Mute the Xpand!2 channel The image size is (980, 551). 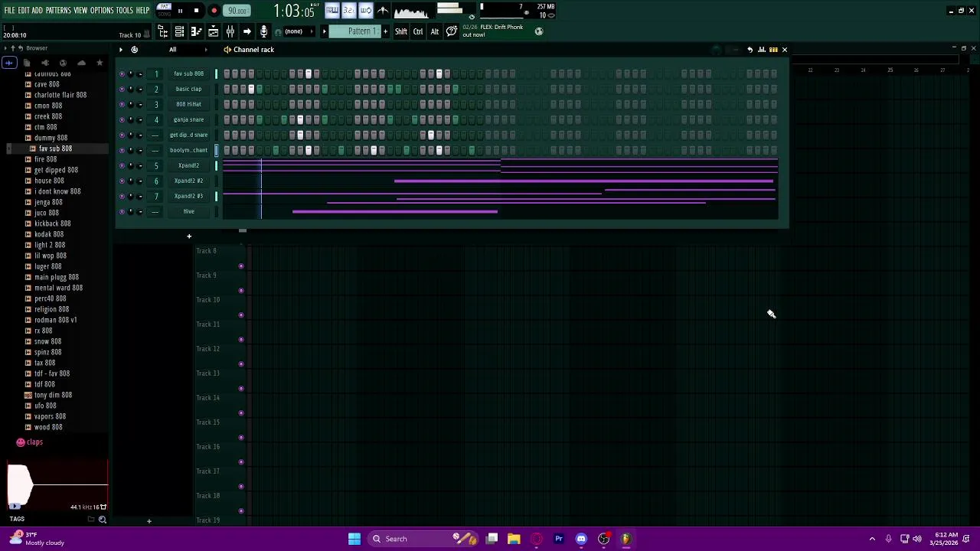(122, 165)
